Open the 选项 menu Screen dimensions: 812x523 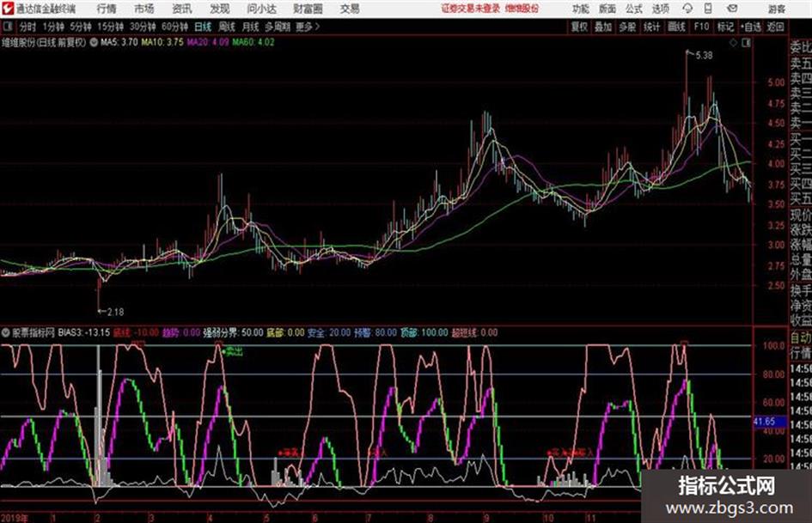click(x=660, y=9)
